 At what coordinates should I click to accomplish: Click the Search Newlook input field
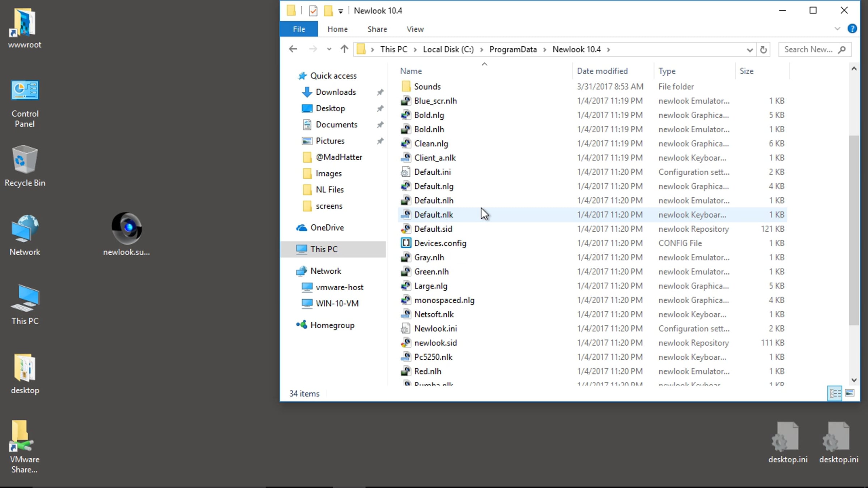808,49
